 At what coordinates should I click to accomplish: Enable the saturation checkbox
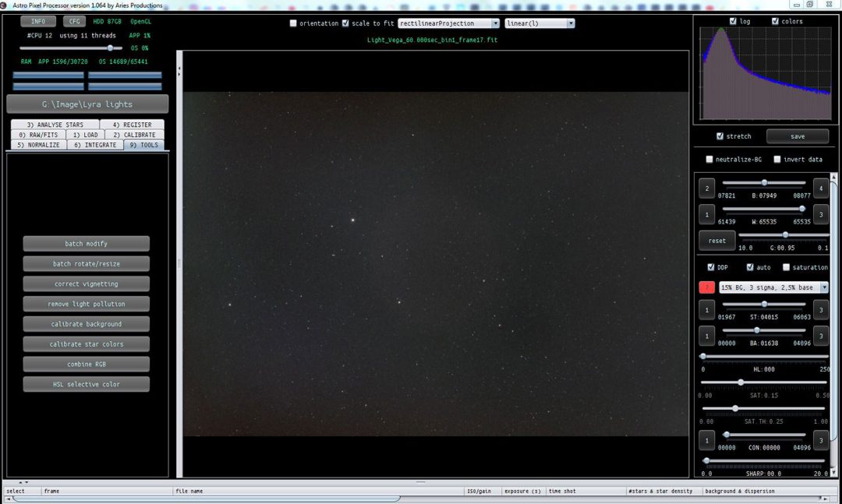787,267
